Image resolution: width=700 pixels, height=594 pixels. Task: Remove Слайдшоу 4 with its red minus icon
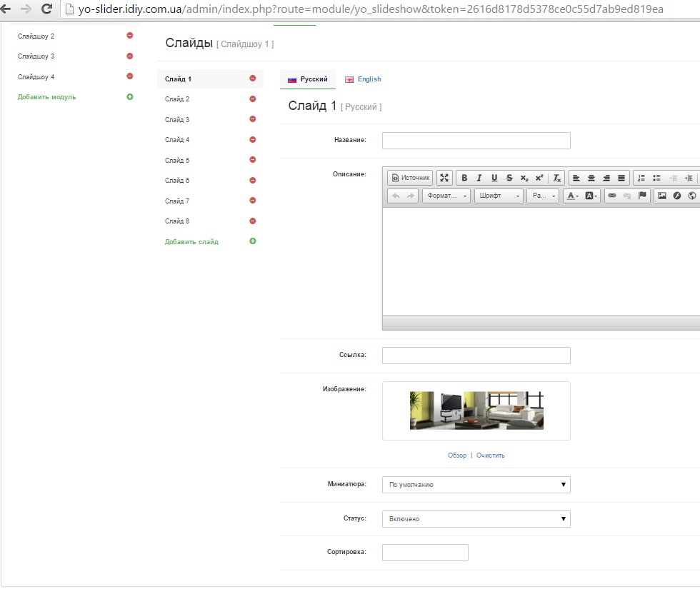click(130, 76)
